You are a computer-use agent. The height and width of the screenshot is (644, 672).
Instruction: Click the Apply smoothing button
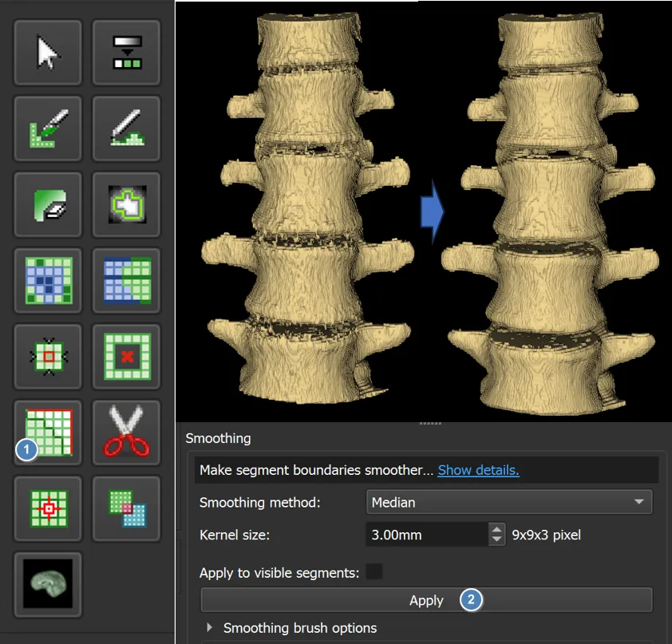click(426, 600)
